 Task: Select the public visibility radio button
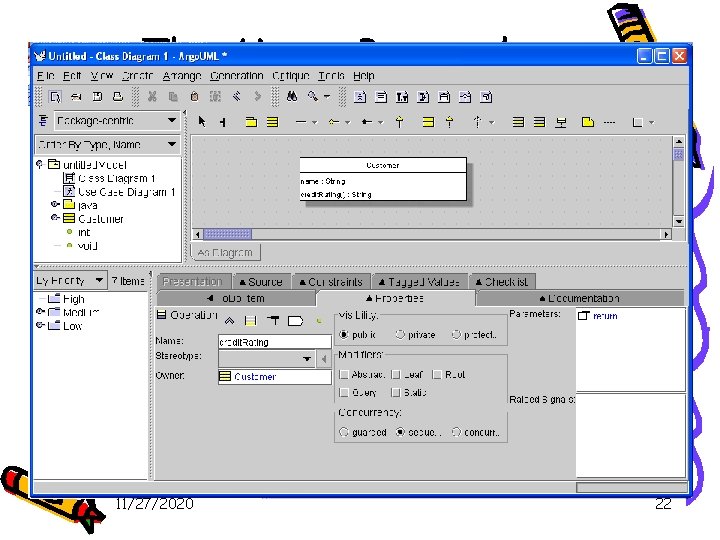click(343, 335)
